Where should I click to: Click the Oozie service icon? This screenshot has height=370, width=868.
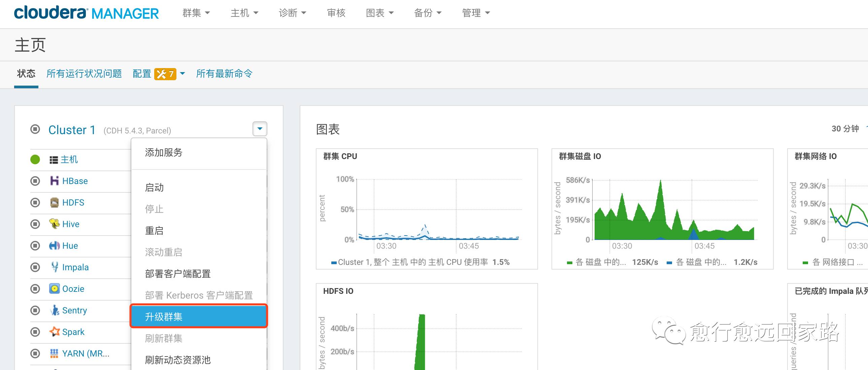pos(54,289)
